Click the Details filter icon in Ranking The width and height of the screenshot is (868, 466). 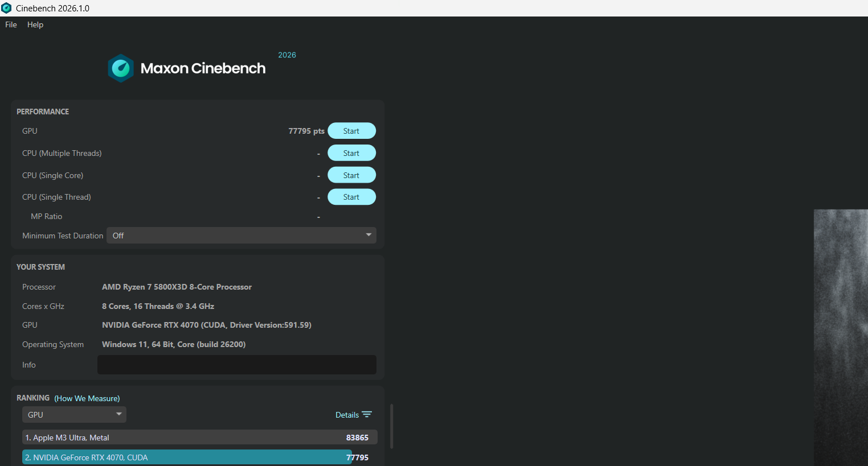(367, 415)
